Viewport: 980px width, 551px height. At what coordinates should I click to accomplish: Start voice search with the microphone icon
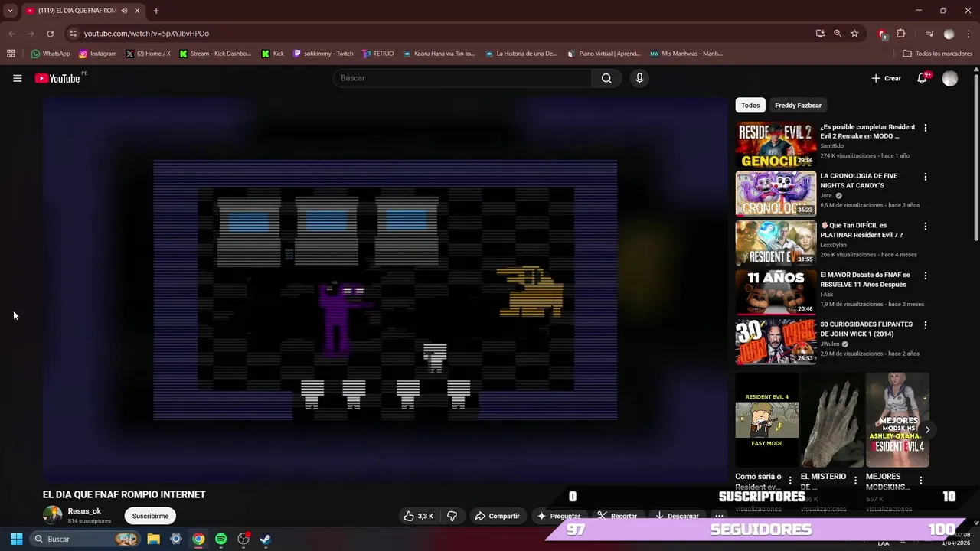[639, 78]
